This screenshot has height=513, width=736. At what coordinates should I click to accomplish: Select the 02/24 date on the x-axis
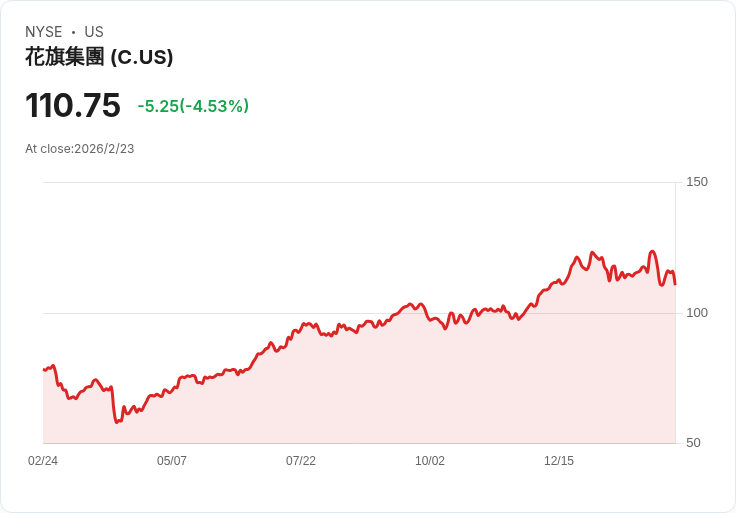[x=43, y=461]
